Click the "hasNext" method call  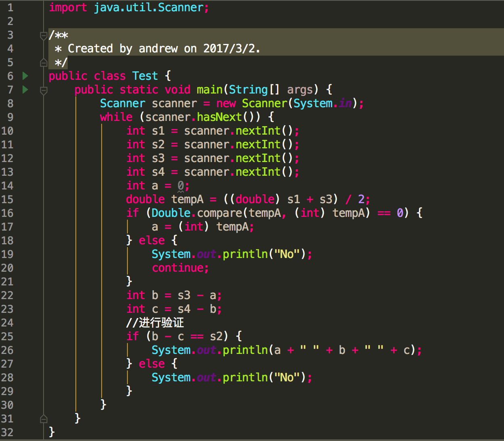point(219,117)
